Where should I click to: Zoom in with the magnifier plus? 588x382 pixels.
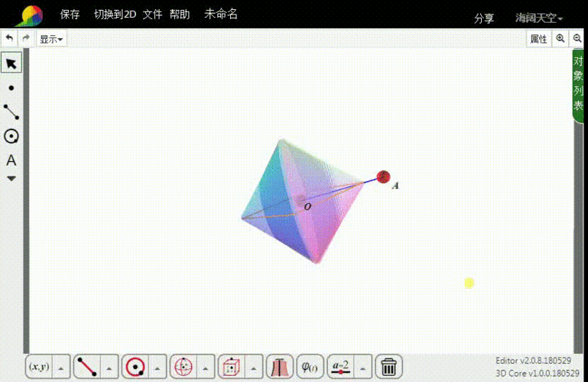pyautogui.click(x=560, y=38)
